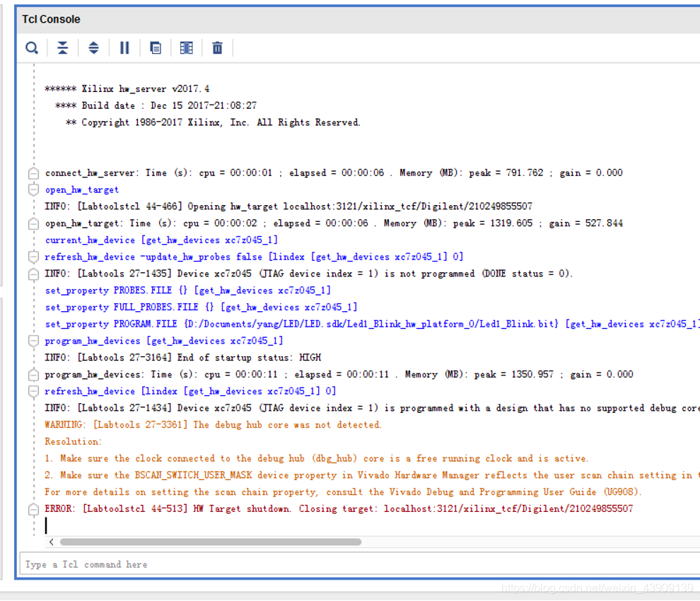Image resolution: width=700 pixels, height=601 pixels.
Task: Collapse the program_hw_devices Time (s) line
Action: pos(33,375)
